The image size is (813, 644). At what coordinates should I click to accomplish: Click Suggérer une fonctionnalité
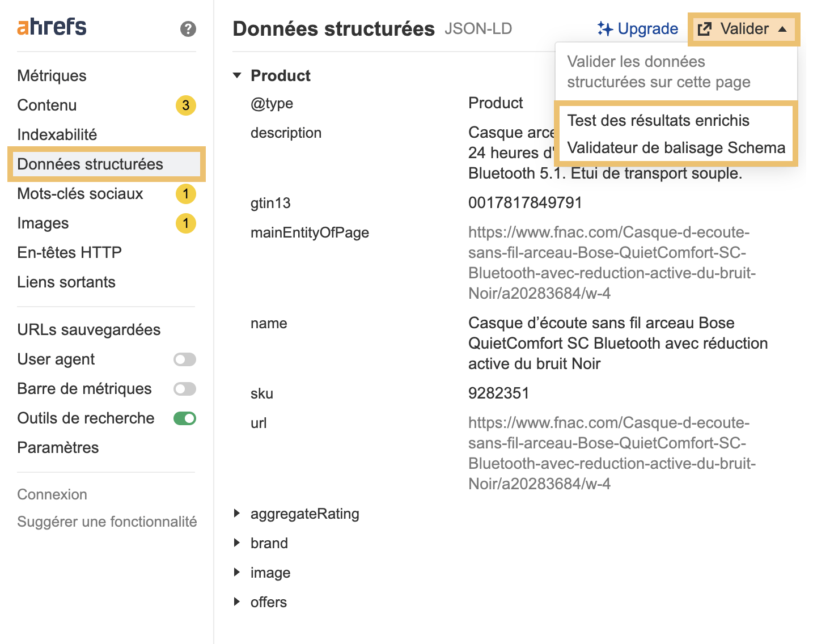click(x=107, y=522)
